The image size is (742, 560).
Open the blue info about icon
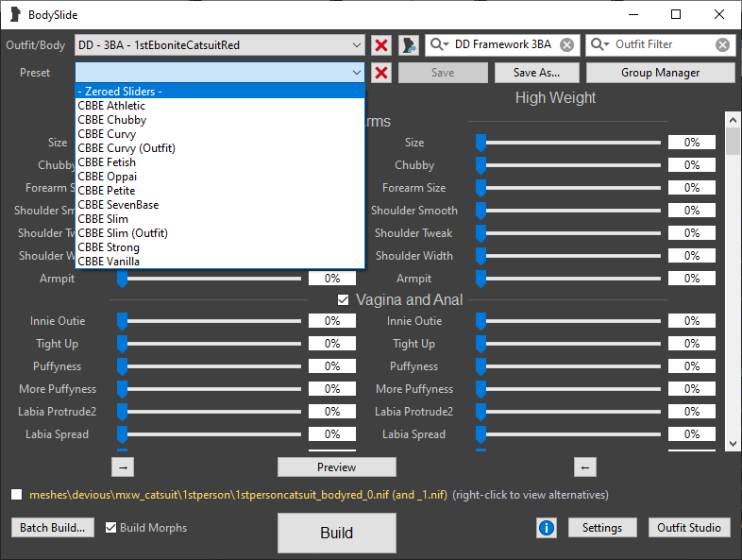pos(546,527)
